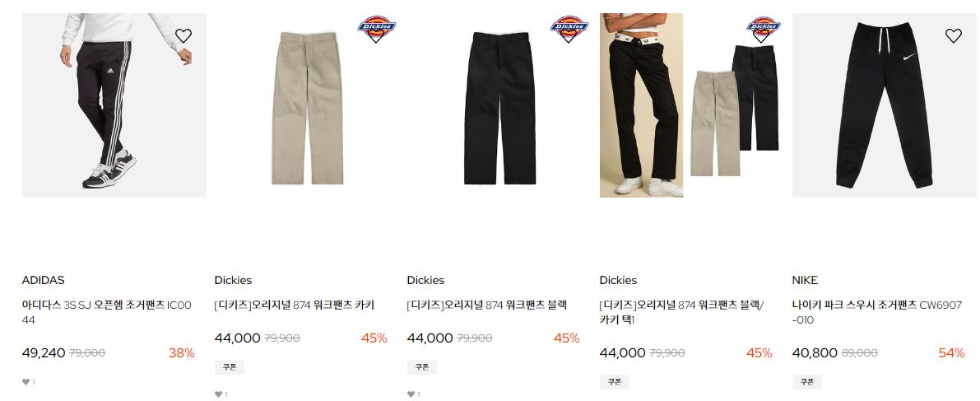Toggle wishlist heart on Nike jogger pants
980x401 pixels.
(953, 35)
